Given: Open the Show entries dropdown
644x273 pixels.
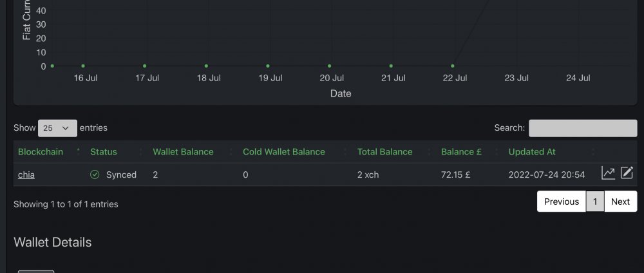Looking at the screenshot, I should [x=57, y=128].
